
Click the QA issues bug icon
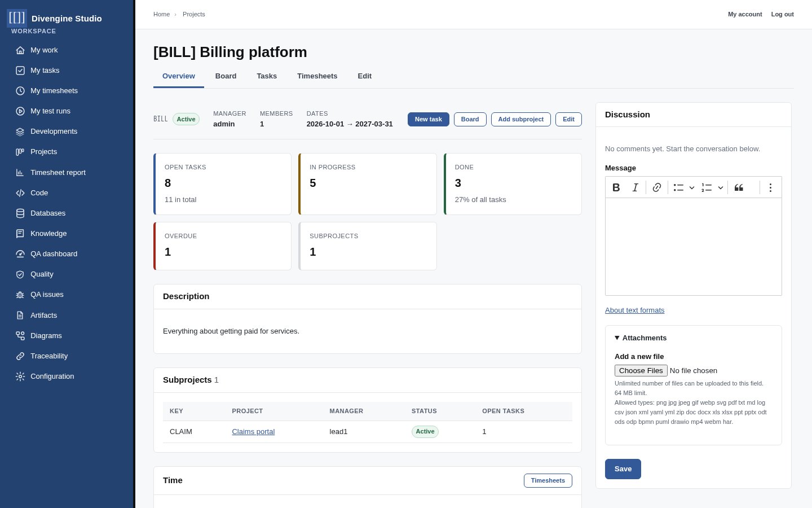pyautogui.click(x=20, y=295)
